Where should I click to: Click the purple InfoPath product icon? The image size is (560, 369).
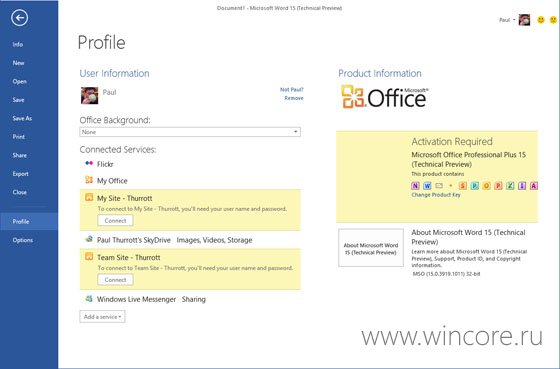tap(522, 186)
